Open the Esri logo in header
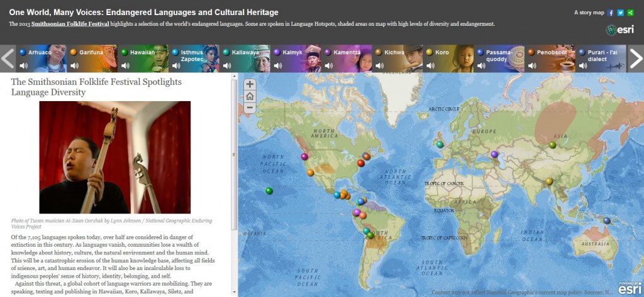 point(620,30)
